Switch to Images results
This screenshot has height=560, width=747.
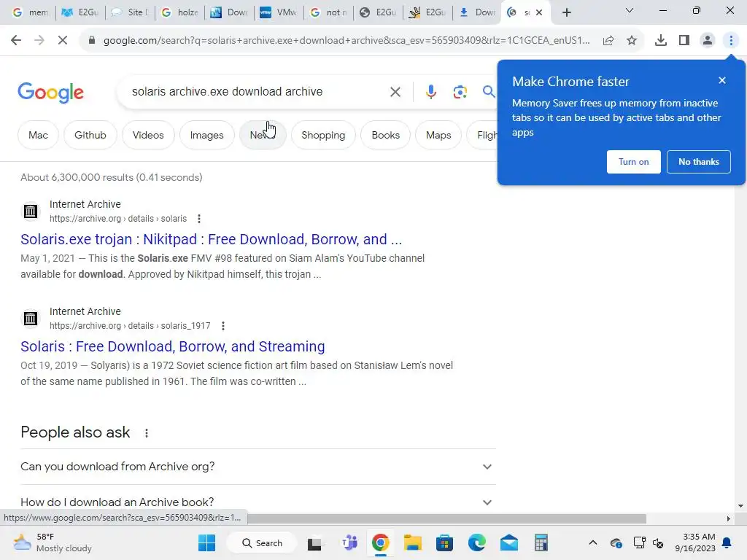coord(206,135)
